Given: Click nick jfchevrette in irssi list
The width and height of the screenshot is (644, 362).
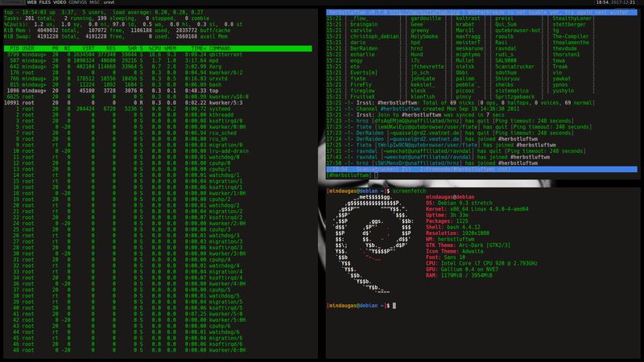Looking at the screenshot, I should tap(427, 67).
